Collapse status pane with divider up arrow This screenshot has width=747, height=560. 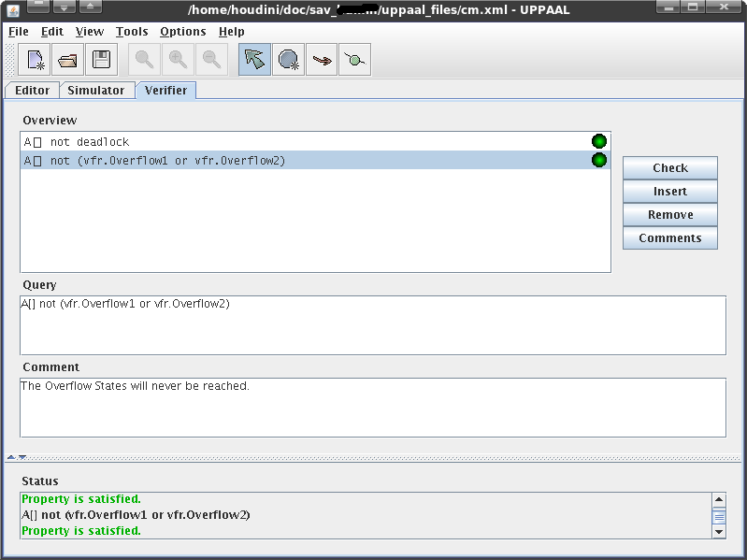(x=11, y=457)
